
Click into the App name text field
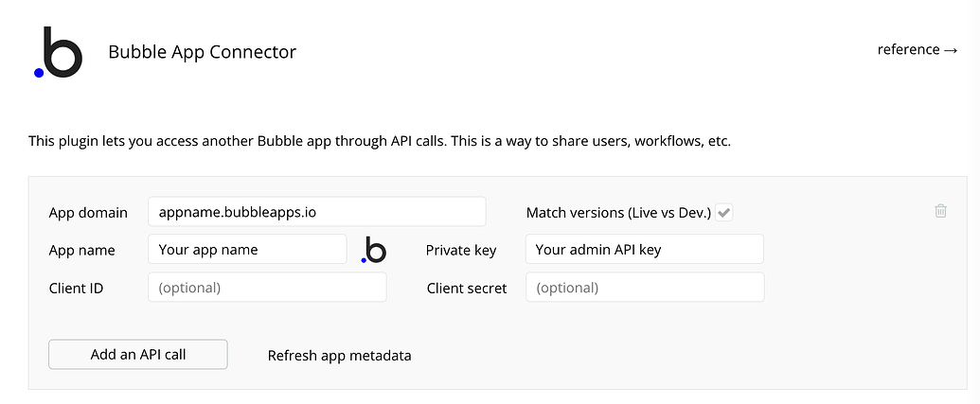[247, 250]
